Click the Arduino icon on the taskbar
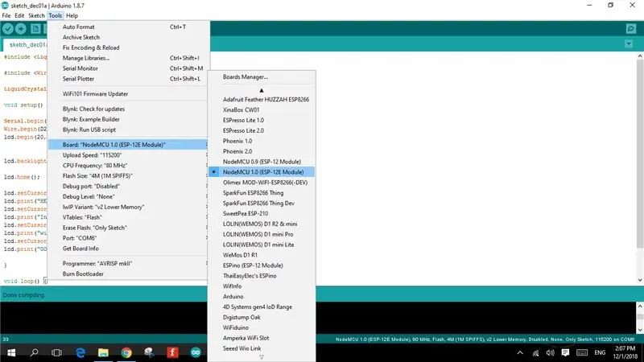Image resolution: width=644 pixels, height=362 pixels. tap(196, 352)
